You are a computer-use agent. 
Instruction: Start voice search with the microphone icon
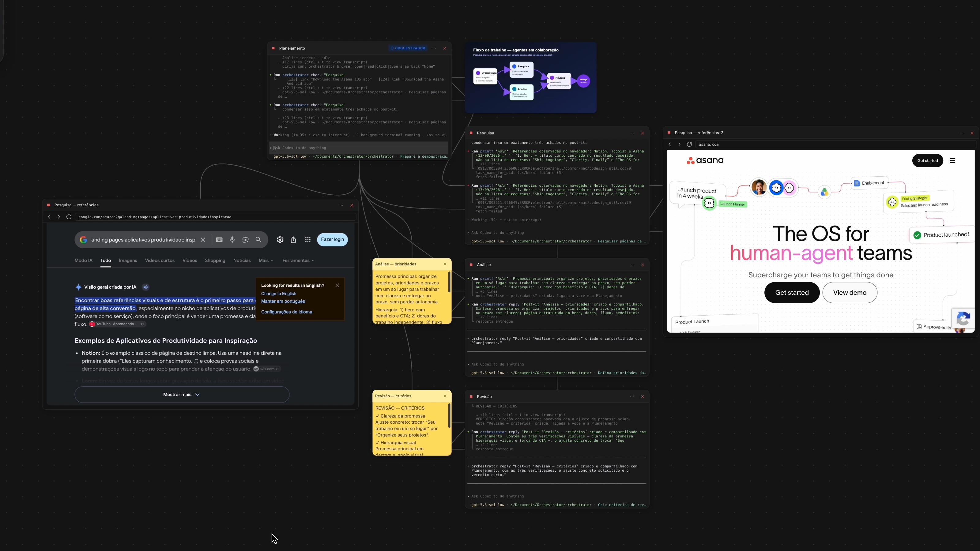(232, 240)
